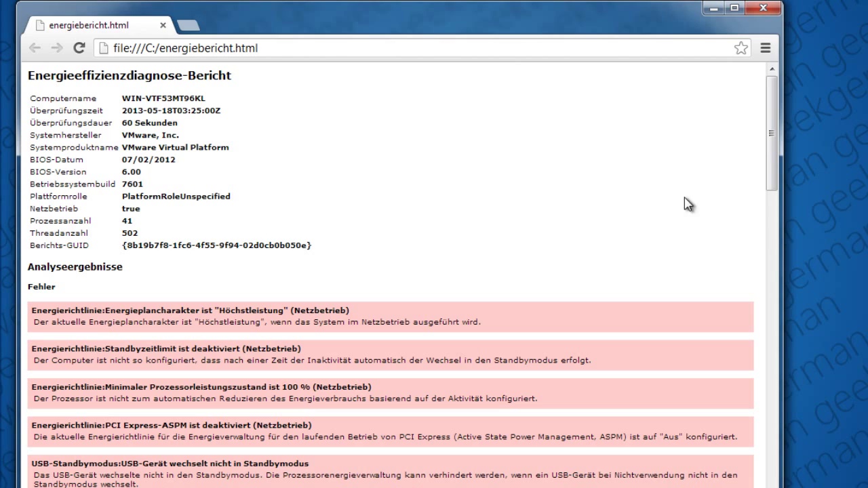Click the address bar URL field

407,48
